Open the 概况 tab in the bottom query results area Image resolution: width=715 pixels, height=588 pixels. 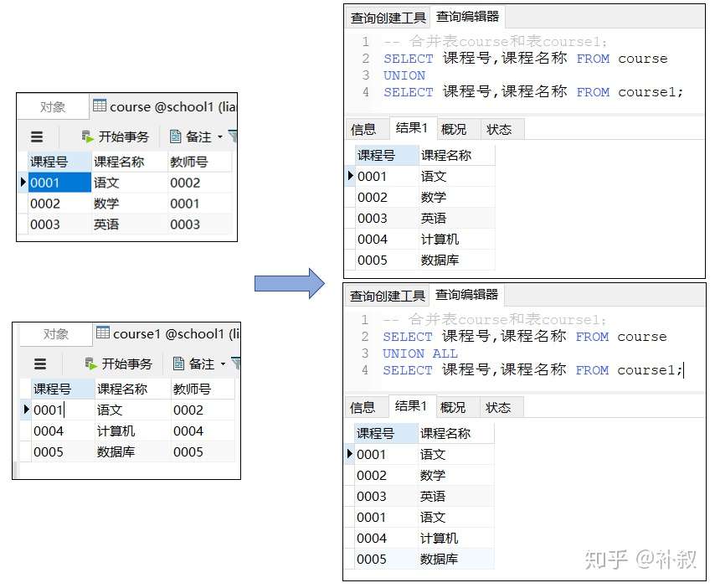click(x=453, y=406)
